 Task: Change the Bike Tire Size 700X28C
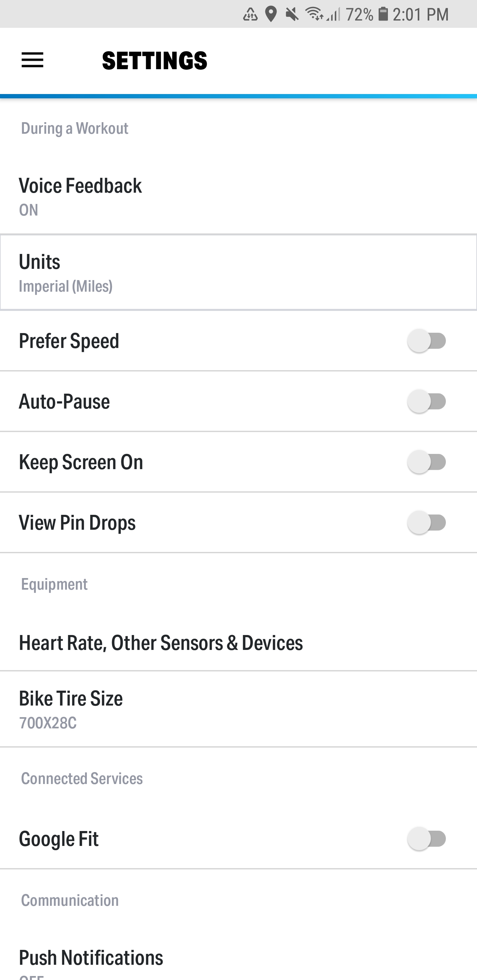[238, 709]
